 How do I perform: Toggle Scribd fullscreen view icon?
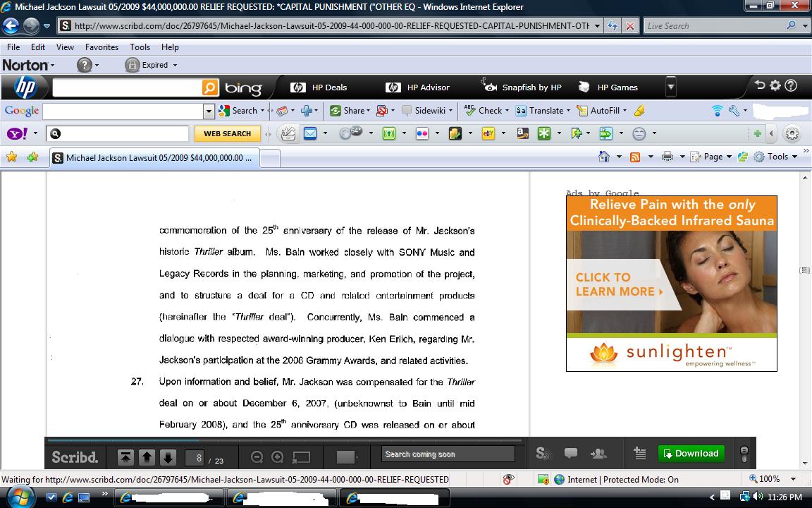click(x=301, y=457)
